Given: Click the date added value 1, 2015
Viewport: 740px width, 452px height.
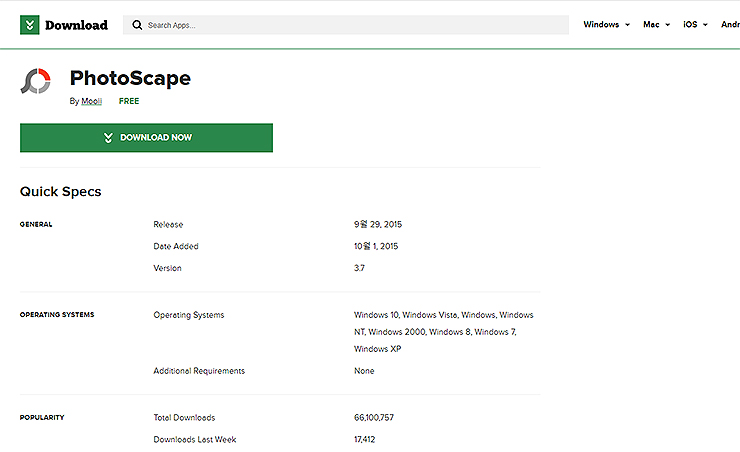Looking at the screenshot, I should point(376,246).
